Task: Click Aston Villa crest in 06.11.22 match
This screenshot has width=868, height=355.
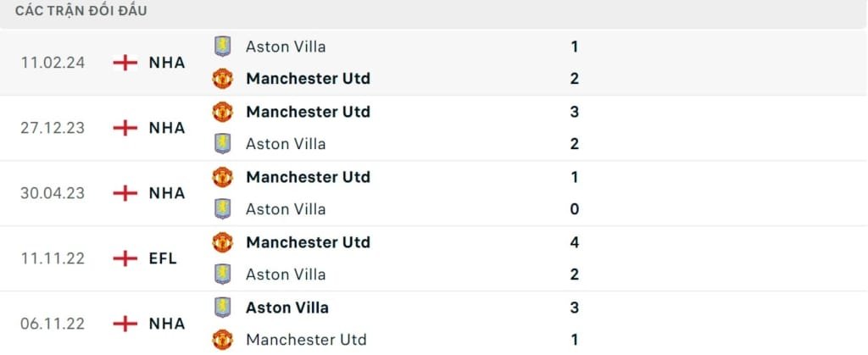Action: (x=222, y=308)
